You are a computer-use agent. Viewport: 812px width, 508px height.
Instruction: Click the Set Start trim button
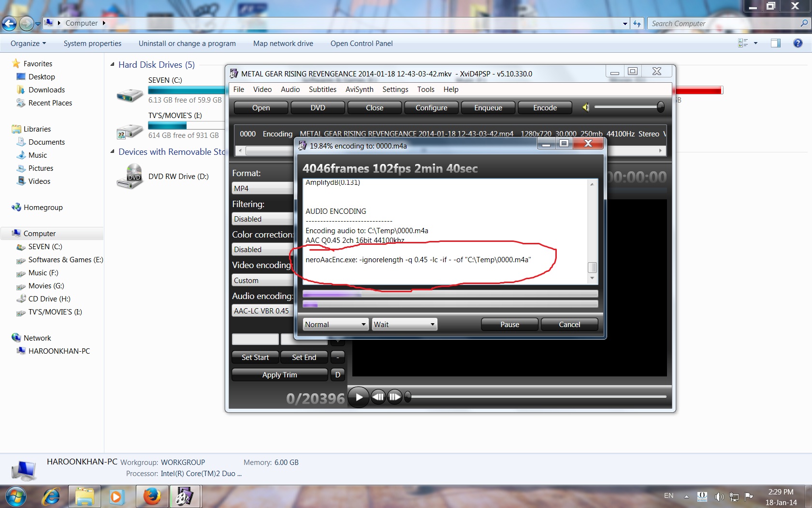pos(255,357)
